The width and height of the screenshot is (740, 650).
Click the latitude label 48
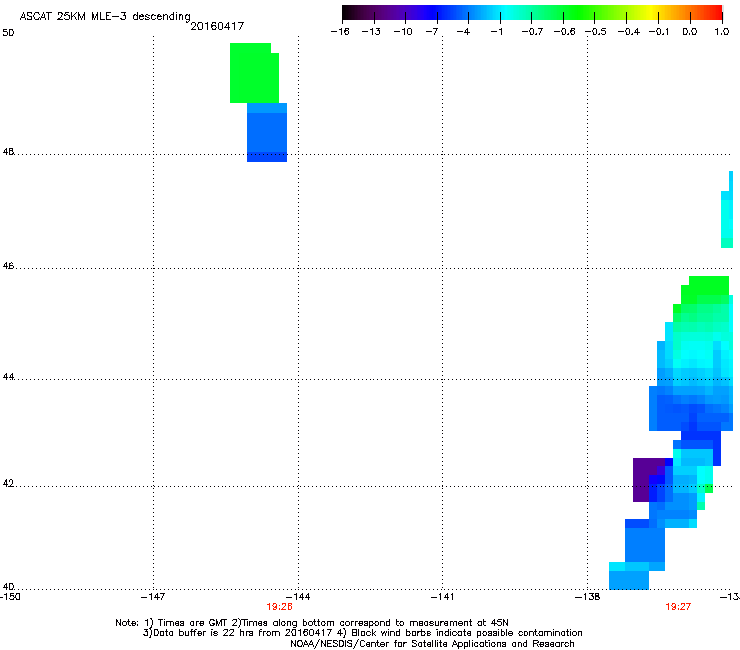[8, 152]
